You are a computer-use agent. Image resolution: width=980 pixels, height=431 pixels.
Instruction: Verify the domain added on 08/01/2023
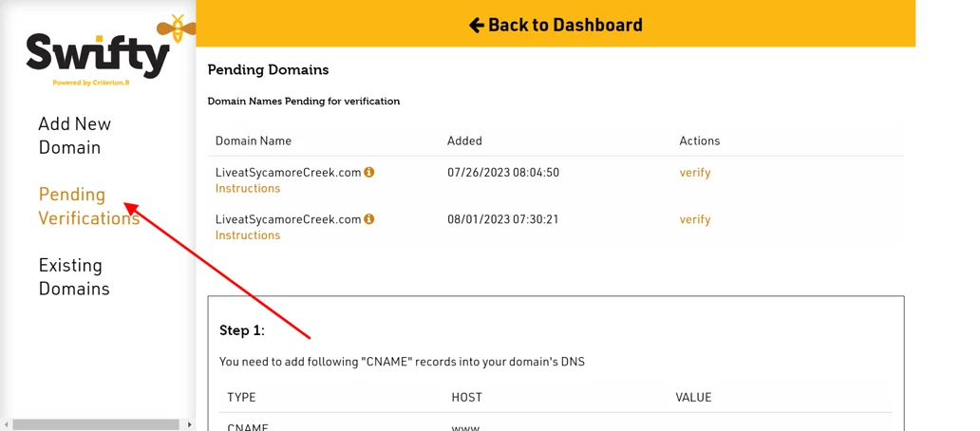click(695, 220)
